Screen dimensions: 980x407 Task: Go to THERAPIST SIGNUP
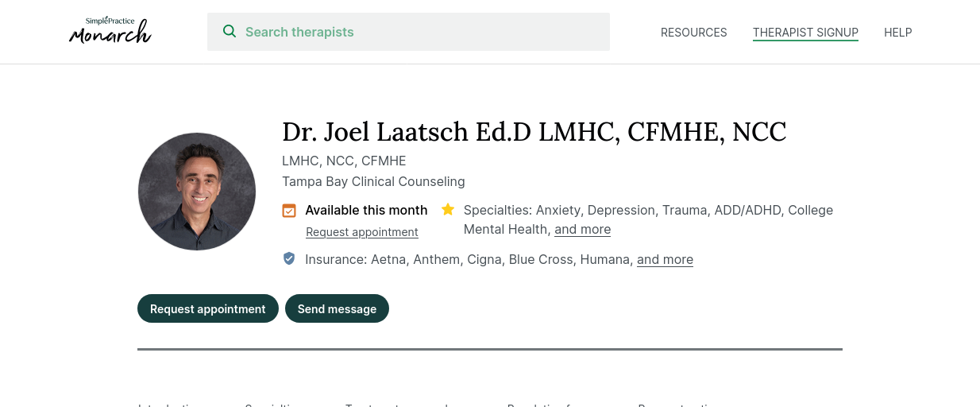[x=805, y=33]
